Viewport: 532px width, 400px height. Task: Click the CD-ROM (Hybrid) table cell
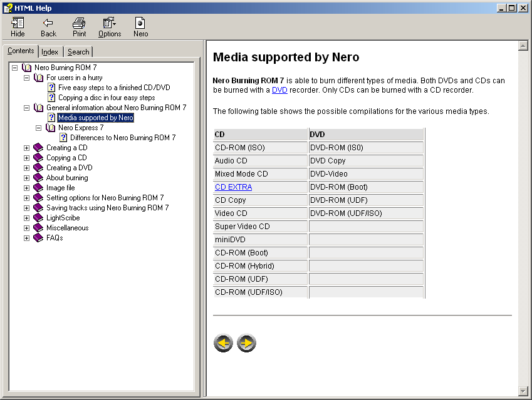coord(260,266)
